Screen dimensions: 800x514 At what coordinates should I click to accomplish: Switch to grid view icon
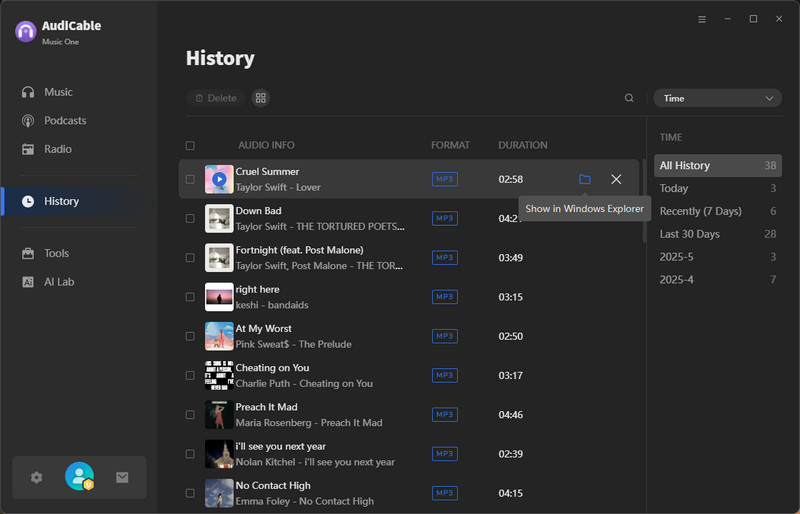[x=261, y=98]
